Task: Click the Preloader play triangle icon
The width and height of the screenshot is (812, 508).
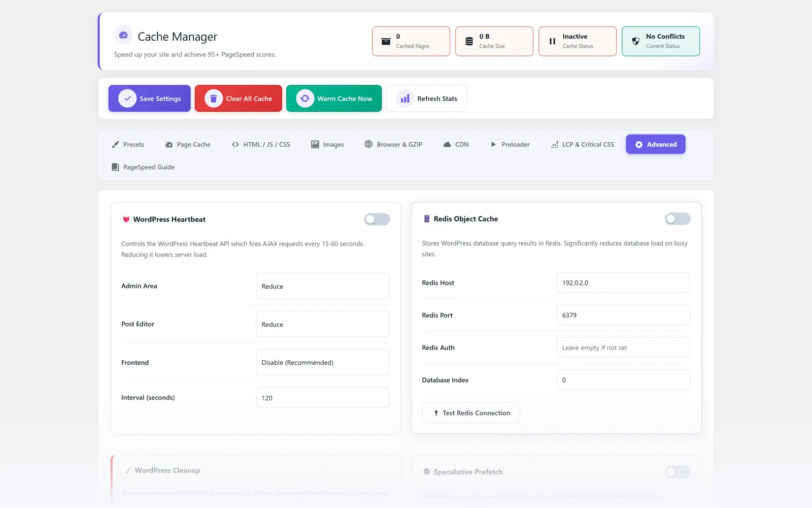Action: pyautogui.click(x=493, y=144)
